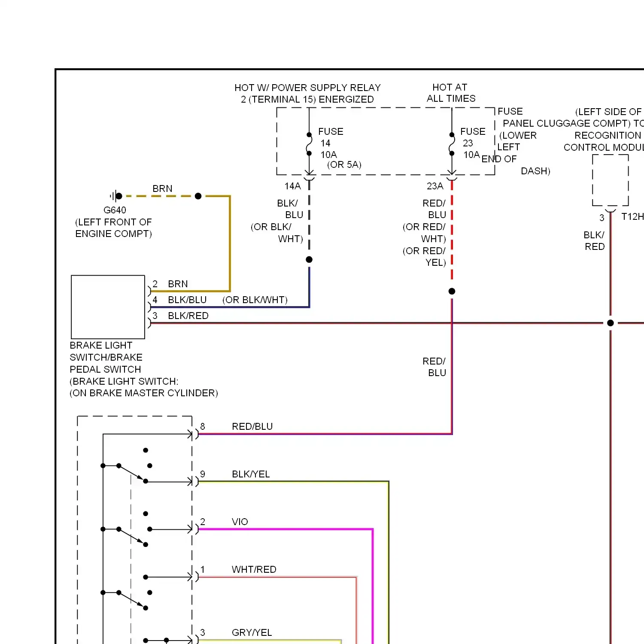Click the 'DASH)' fuse panel location text
Image resolution: width=644 pixels, height=644 pixels.
click(x=535, y=171)
